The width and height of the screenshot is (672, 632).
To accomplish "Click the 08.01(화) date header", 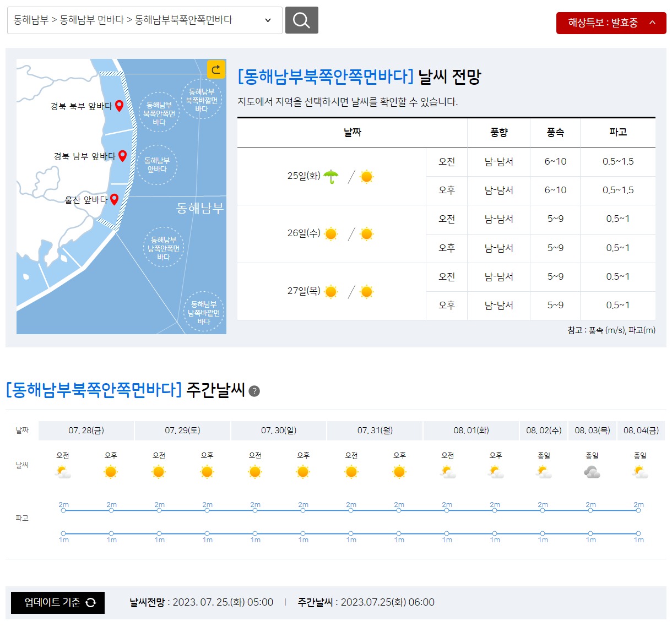I will click(x=471, y=431).
